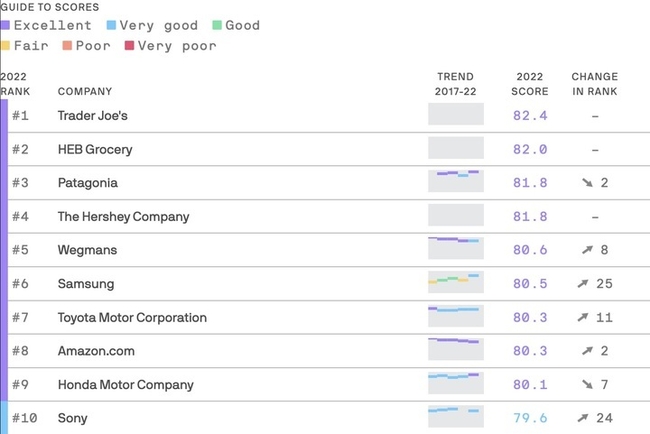Click the HEB Grocery company name
The height and width of the screenshot is (434, 650).
pos(95,150)
